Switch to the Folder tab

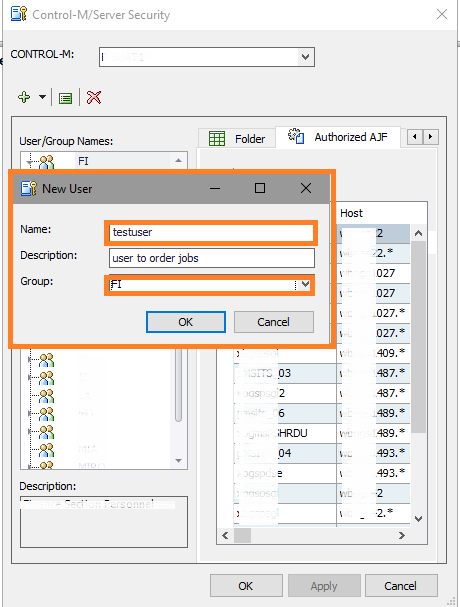click(x=237, y=138)
